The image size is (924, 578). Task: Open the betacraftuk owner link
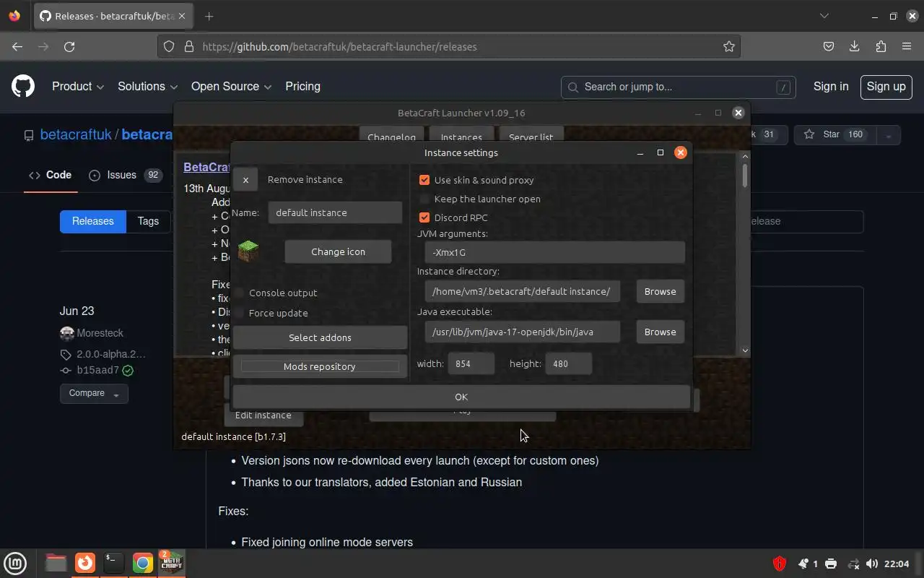76,135
